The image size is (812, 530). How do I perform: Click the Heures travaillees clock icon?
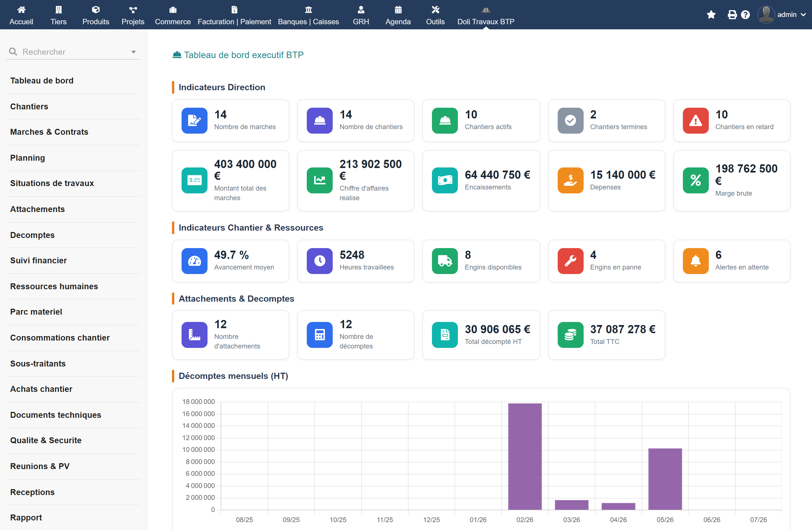319,261
